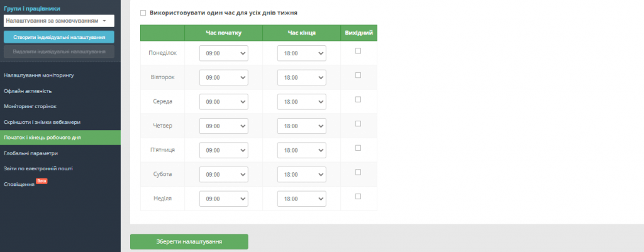Open the default settings group dropdown

[58, 21]
